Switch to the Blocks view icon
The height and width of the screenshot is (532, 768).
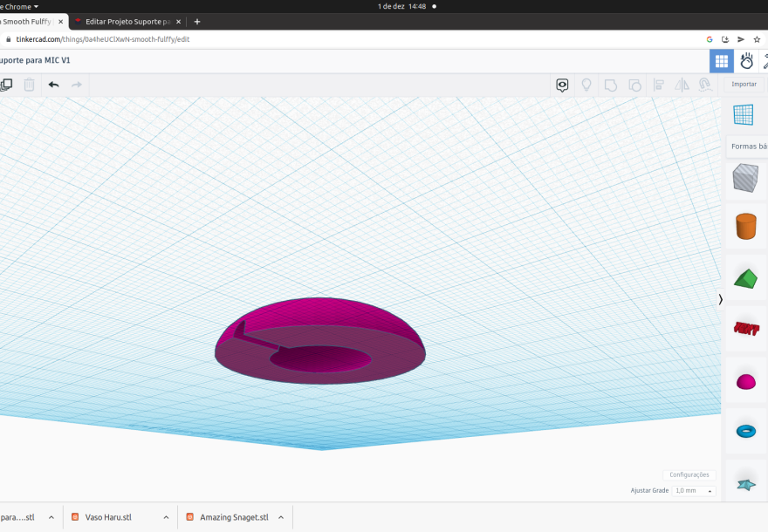(x=746, y=61)
